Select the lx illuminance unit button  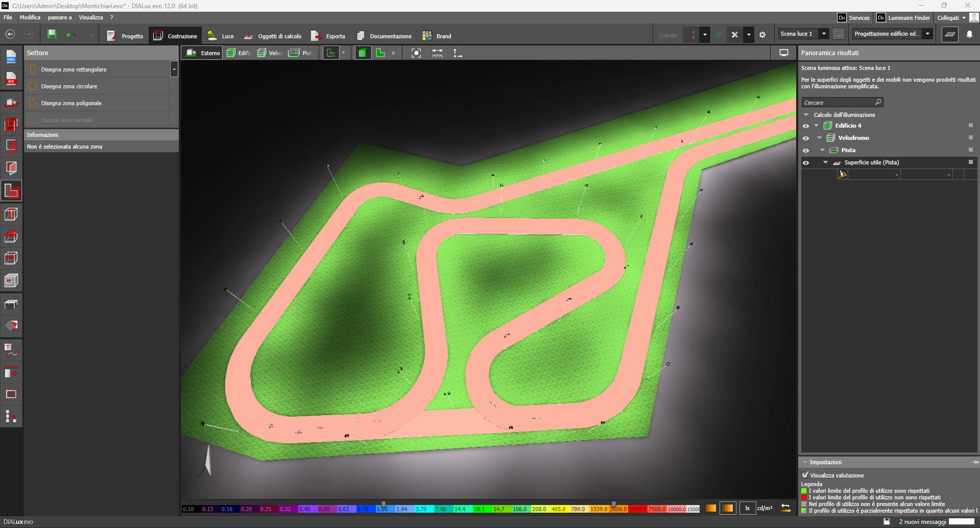[x=747, y=508]
